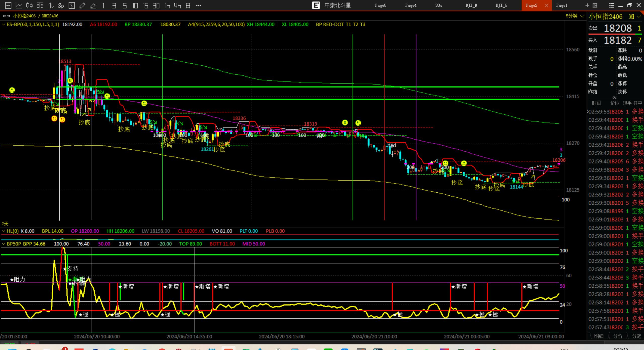Click the BP 18330.37 indicator value

coord(138,24)
